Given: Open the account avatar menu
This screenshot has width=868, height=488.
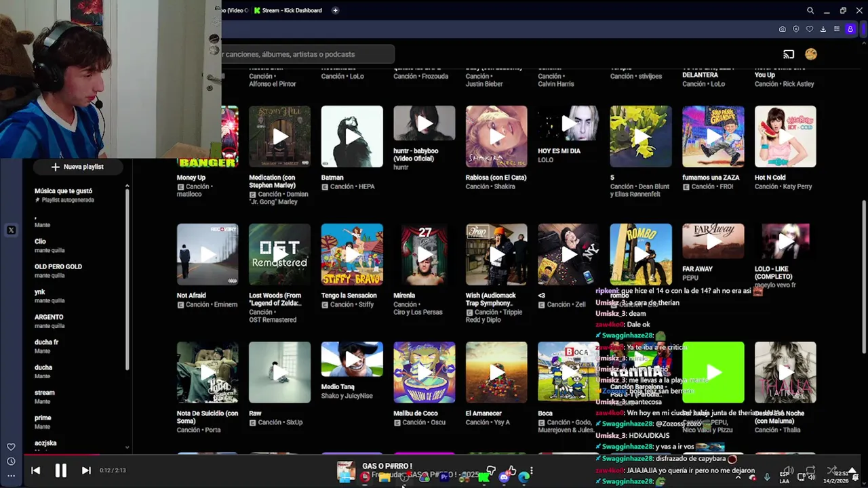Looking at the screenshot, I should (810, 54).
